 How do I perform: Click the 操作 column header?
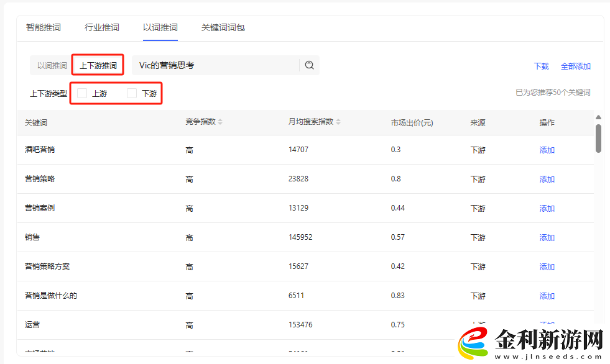click(547, 123)
